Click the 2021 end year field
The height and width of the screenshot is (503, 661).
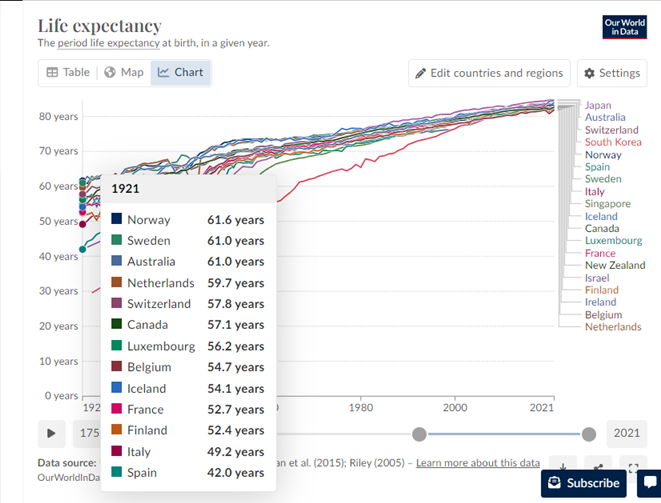coord(626,433)
